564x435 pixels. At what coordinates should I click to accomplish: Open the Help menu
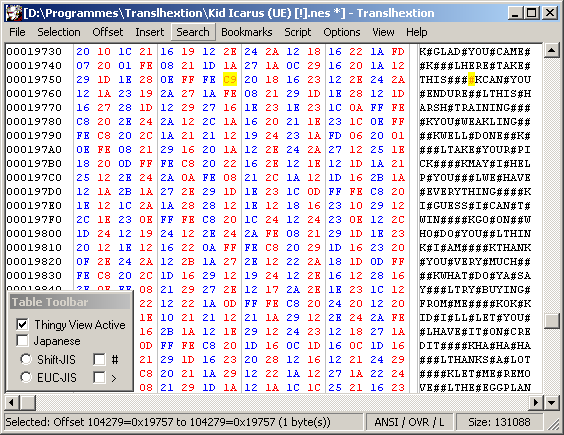(417, 32)
